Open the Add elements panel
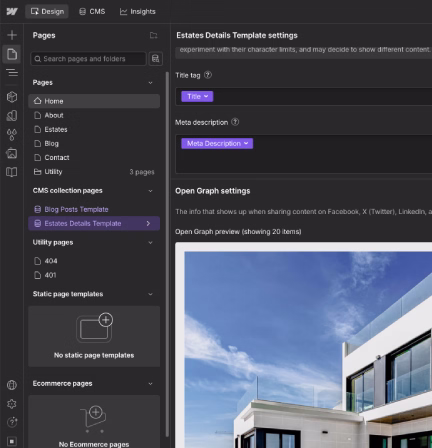The height and width of the screenshot is (448, 432). [x=12, y=35]
